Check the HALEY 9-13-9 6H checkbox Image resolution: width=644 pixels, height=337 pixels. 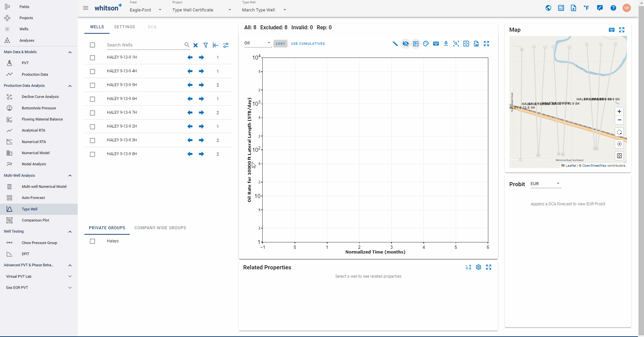point(92,99)
